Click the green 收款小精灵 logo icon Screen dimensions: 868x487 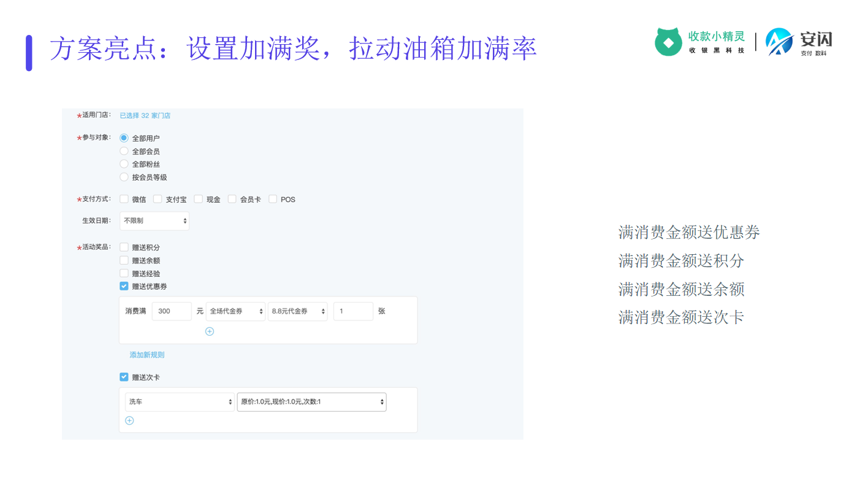(668, 42)
